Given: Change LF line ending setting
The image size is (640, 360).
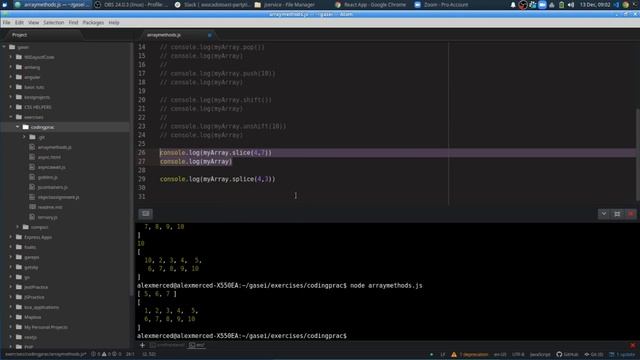Looking at the screenshot, I should pyautogui.click(x=442, y=354).
